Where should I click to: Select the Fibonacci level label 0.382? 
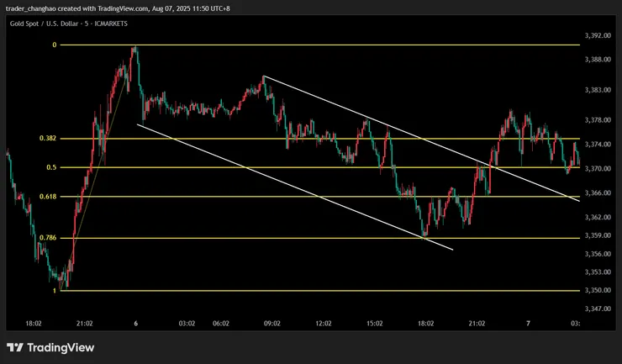coord(48,138)
